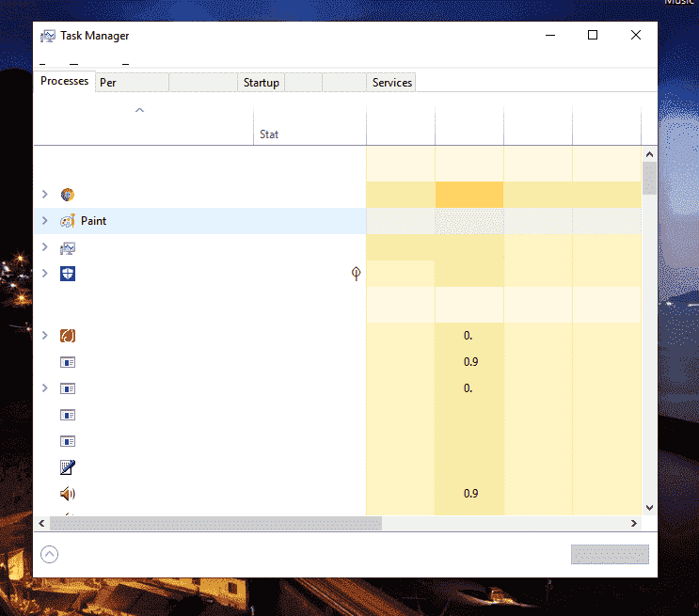This screenshot has height=616, width=699.
Task: Click the vertical scrollbar thumb
Action: [649, 179]
